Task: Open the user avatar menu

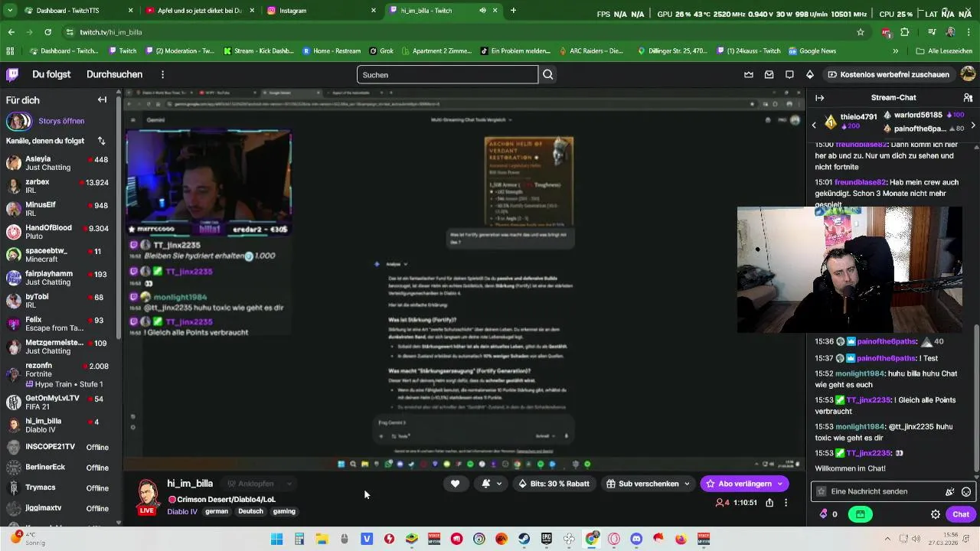Action: (x=968, y=74)
